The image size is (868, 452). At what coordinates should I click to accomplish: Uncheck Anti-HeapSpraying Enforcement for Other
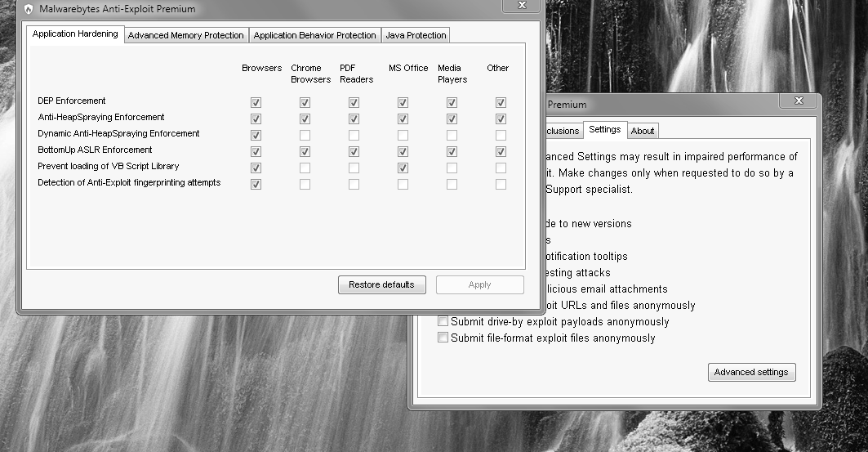click(x=501, y=119)
